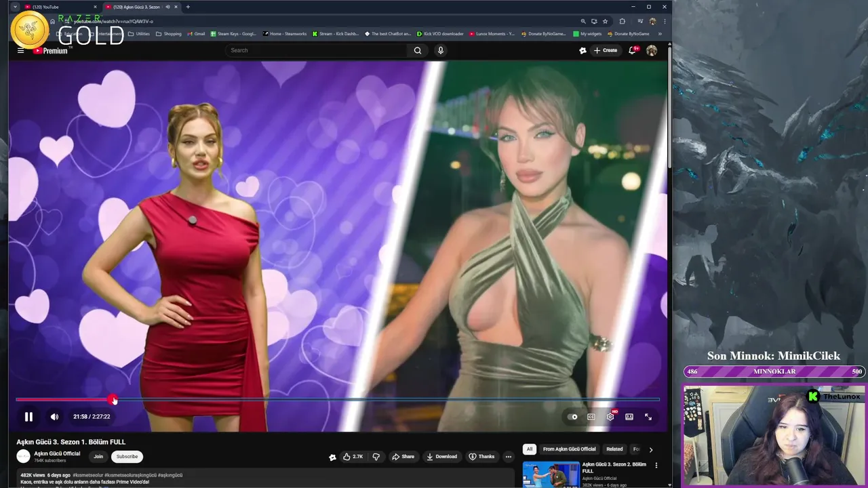The height and width of the screenshot is (488, 868).
Task: Open the YouTube account avatar menu
Action: click(652, 50)
